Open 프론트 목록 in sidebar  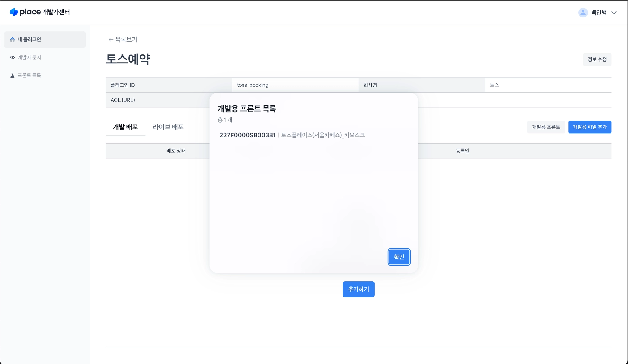[x=29, y=75]
